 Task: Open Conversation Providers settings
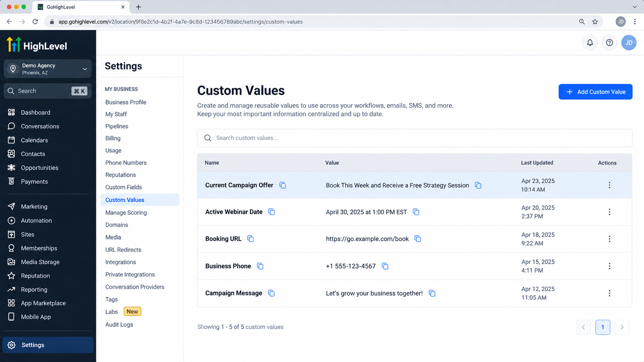tap(135, 287)
